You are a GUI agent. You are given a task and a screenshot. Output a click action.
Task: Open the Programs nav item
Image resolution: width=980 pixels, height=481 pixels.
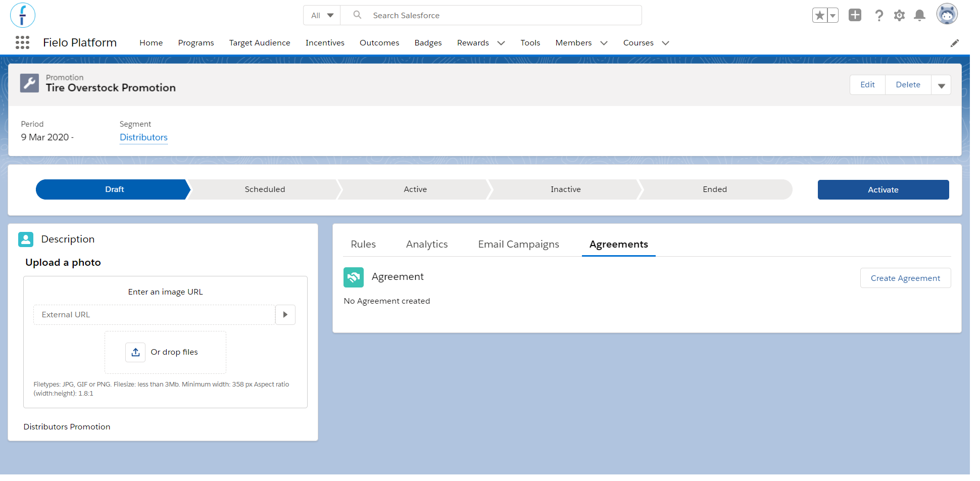click(196, 43)
